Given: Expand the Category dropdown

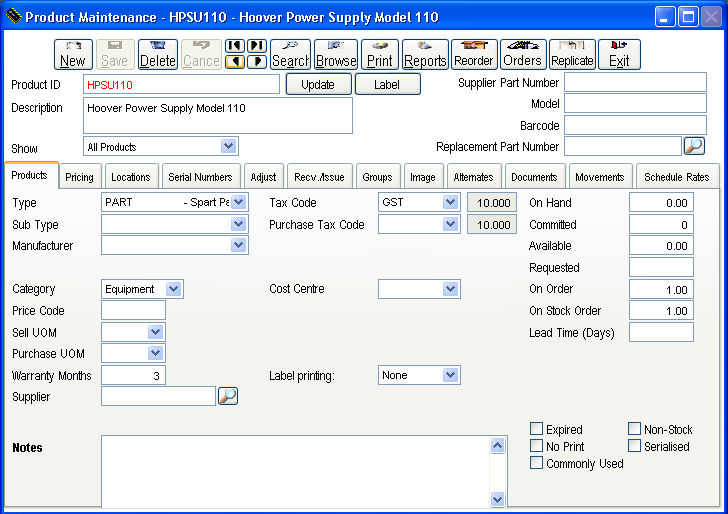Looking at the screenshot, I should [x=173, y=289].
